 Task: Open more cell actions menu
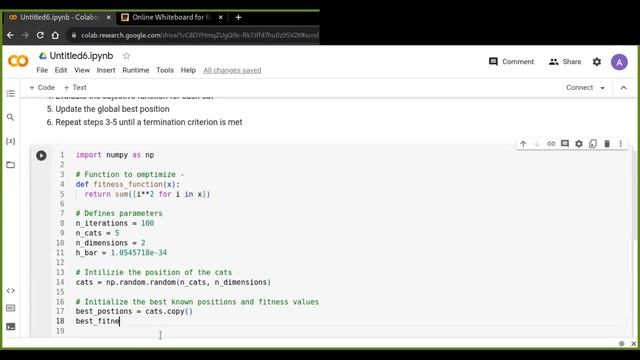tap(620, 144)
